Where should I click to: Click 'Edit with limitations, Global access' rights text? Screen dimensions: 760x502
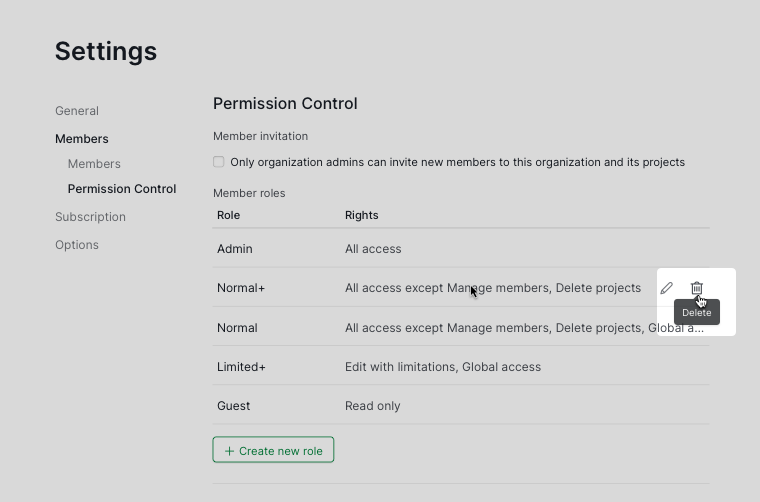coord(443,367)
